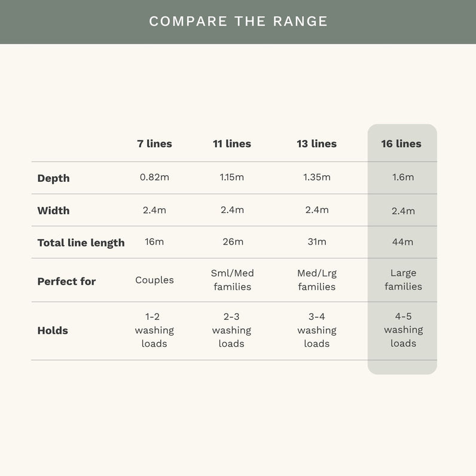Screen dimensions: 476x476
Task: Click the 0.82m depth value
Action: pyautogui.click(x=154, y=177)
